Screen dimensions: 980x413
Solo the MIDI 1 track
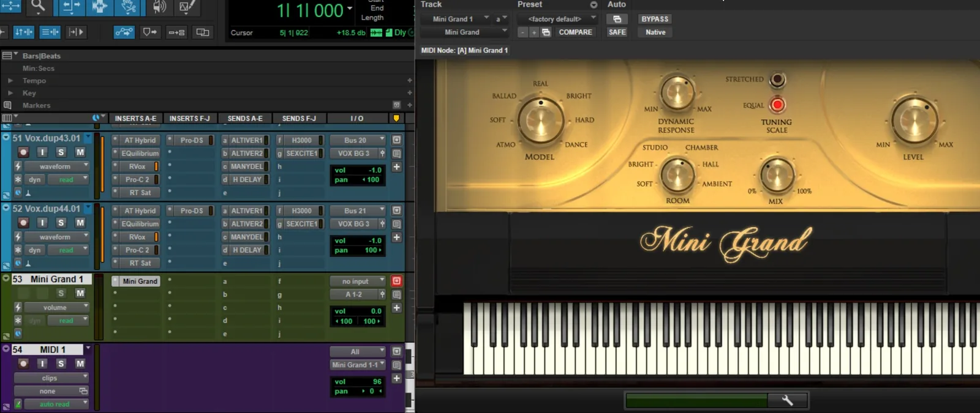tap(61, 363)
